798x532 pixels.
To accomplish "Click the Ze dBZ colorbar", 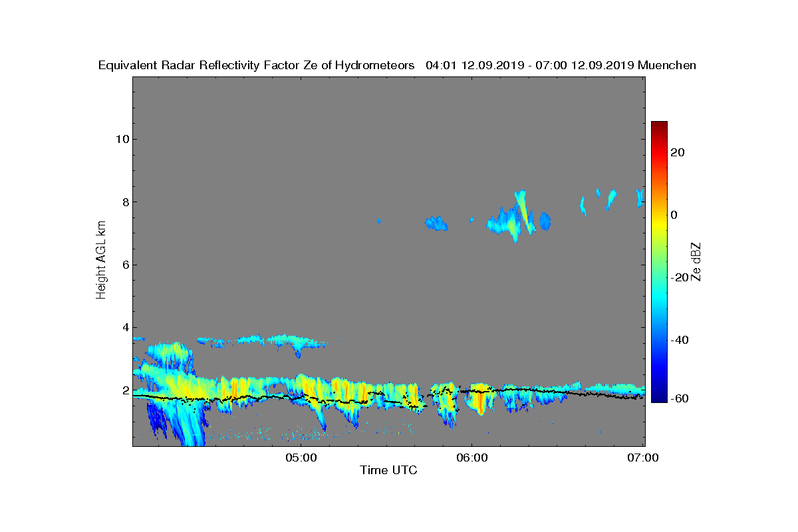I will [x=659, y=261].
